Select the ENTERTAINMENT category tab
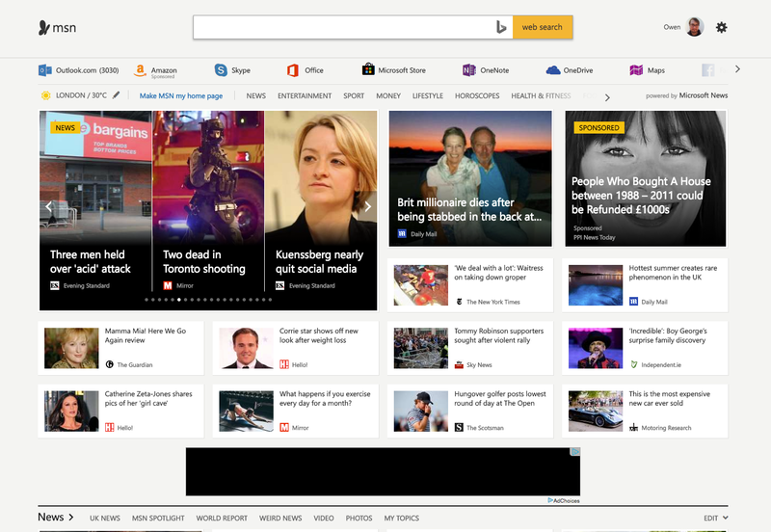This screenshot has width=771, height=532. [x=305, y=95]
